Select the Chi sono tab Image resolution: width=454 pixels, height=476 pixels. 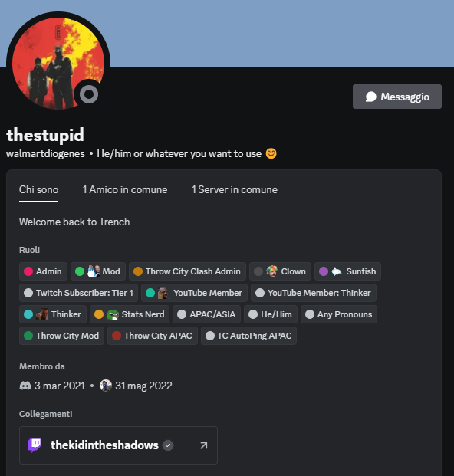38,190
